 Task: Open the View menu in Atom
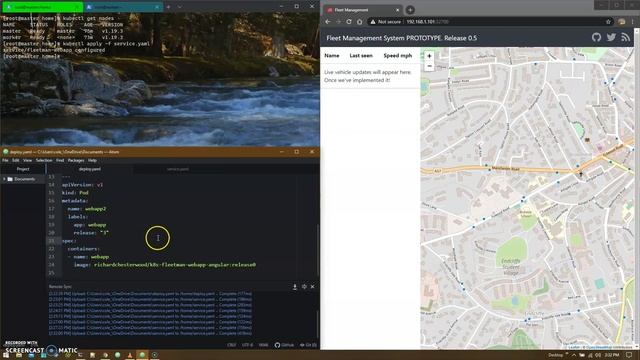tap(27, 160)
